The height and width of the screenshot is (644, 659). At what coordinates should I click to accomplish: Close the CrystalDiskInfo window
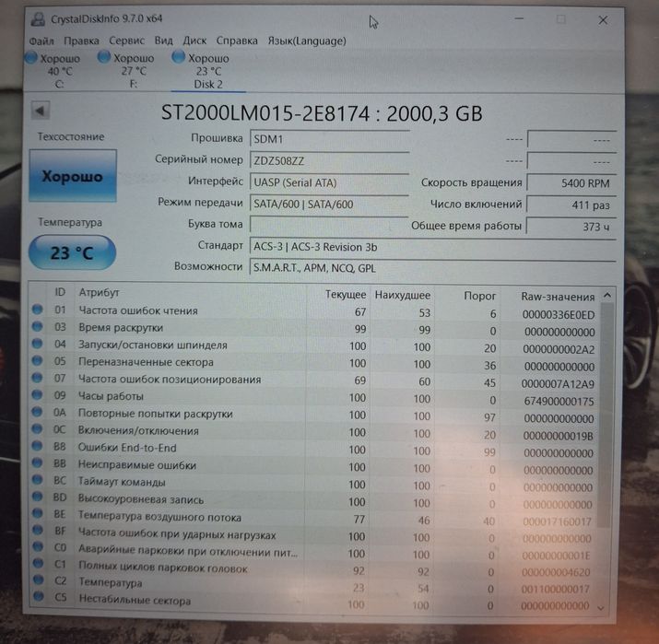coord(603,20)
